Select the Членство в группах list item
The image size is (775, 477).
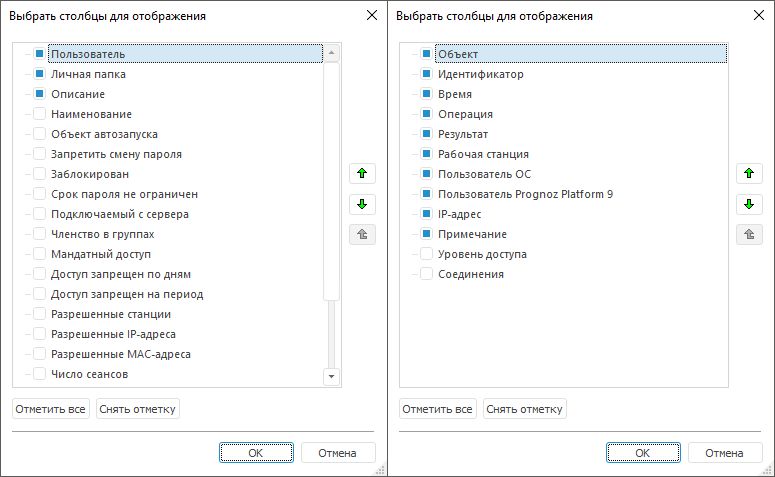(102, 234)
